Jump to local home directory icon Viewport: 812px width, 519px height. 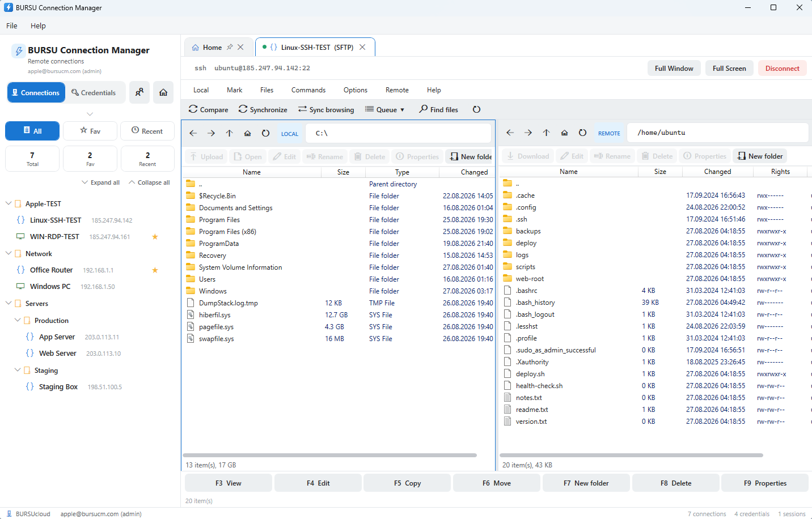tap(248, 133)
